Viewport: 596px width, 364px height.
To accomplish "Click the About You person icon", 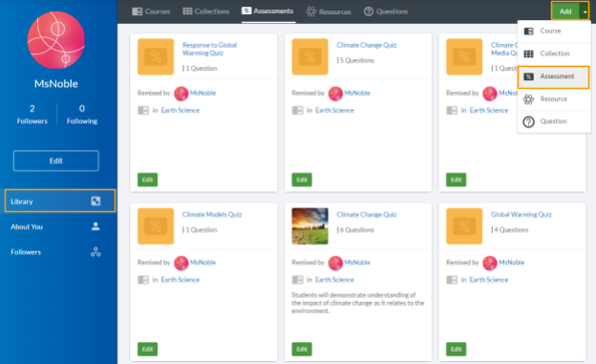I will click(96, 226).
